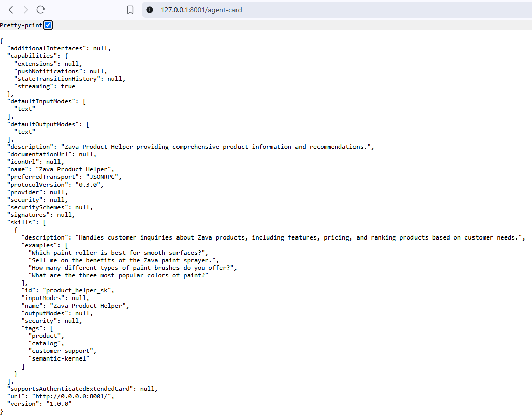Click the "streaming": true line
This screenshot has width=532, height=419.
click(x=44, y=86)
